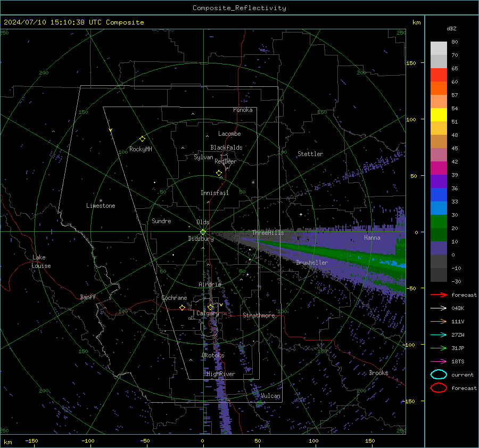Click the red forecast arrow in legend

[x=439, y=295]
